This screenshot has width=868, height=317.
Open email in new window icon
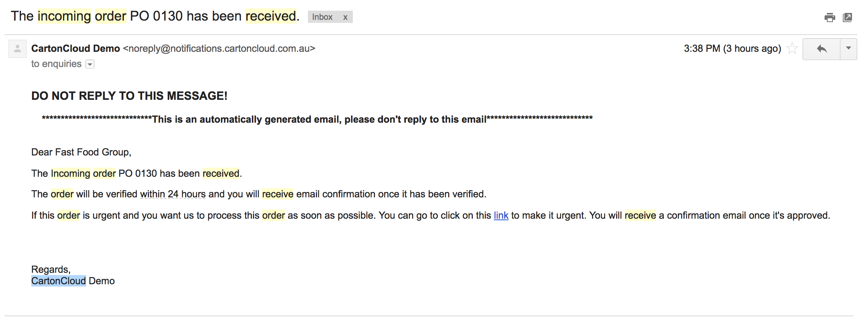click(x=847, y=18)
